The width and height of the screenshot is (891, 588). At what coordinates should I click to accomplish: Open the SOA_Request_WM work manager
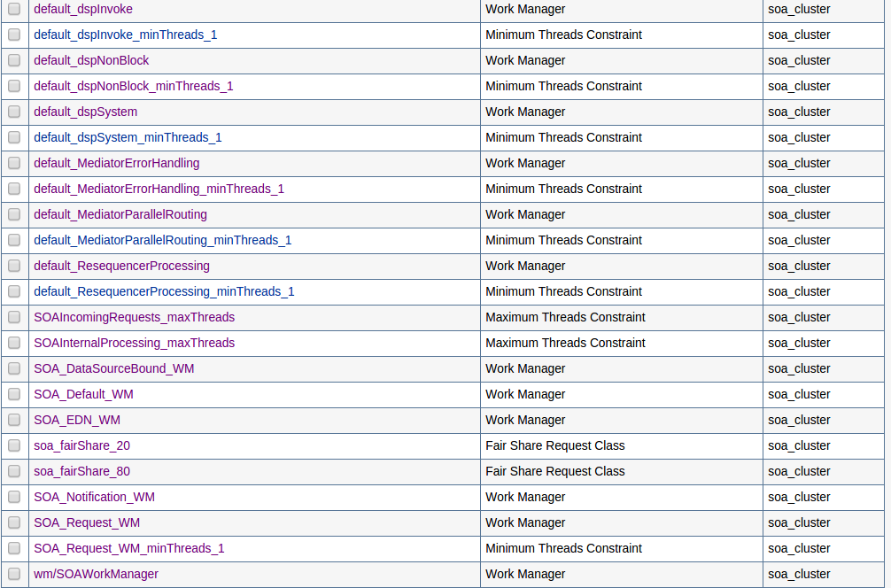click(x=87, y=522)
